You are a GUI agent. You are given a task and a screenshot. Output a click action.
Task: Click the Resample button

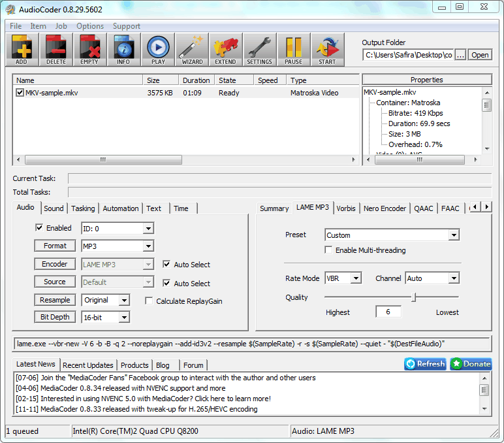tap(55, 300)
